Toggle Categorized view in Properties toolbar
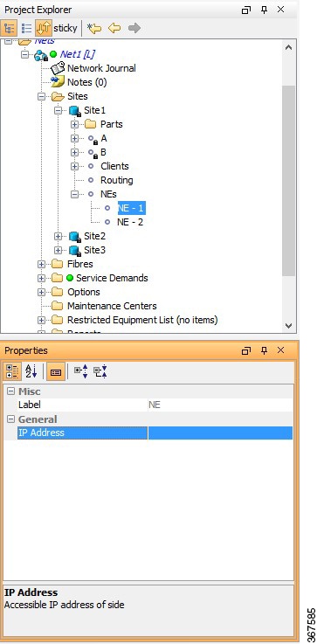 [x=12, y=371]
